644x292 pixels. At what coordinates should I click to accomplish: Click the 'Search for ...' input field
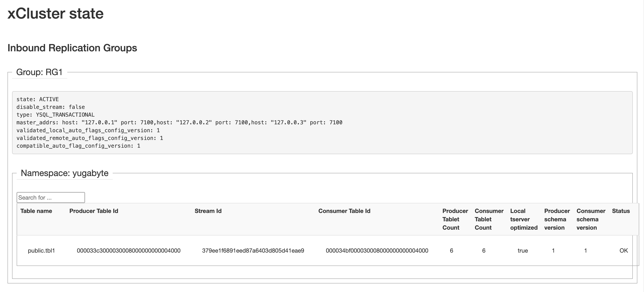tap(51, 198)
